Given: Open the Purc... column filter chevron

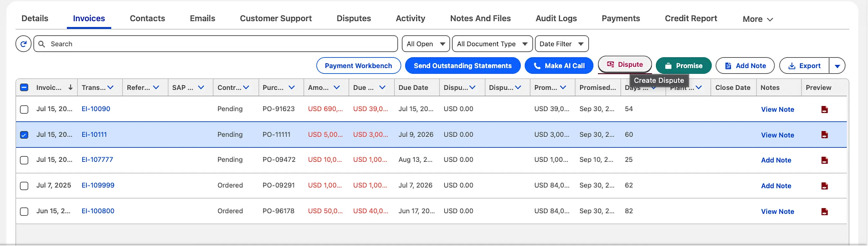Looking at the screenshot, I should 292,87.
